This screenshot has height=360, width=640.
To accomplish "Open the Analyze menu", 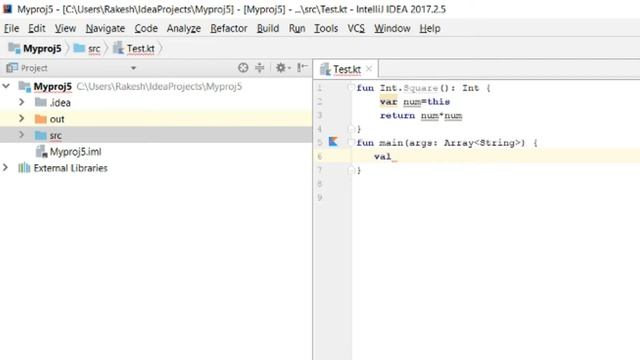I will [x=184, y=29].
